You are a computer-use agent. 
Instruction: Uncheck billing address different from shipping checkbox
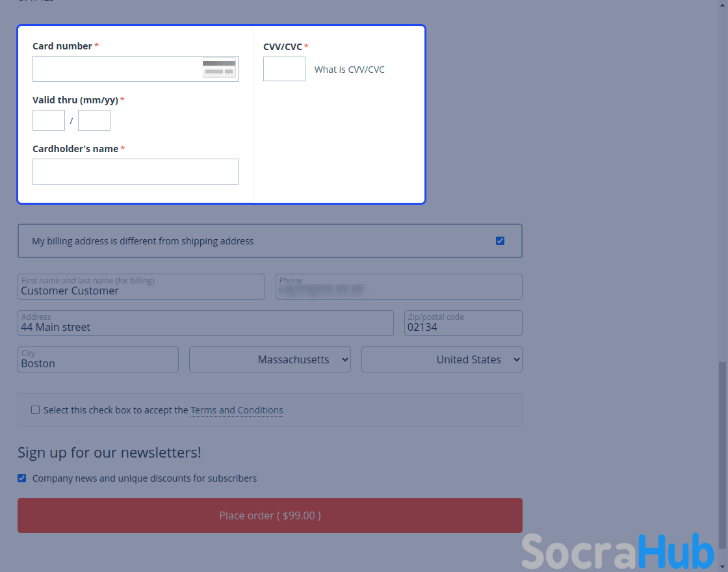point(500,241)
